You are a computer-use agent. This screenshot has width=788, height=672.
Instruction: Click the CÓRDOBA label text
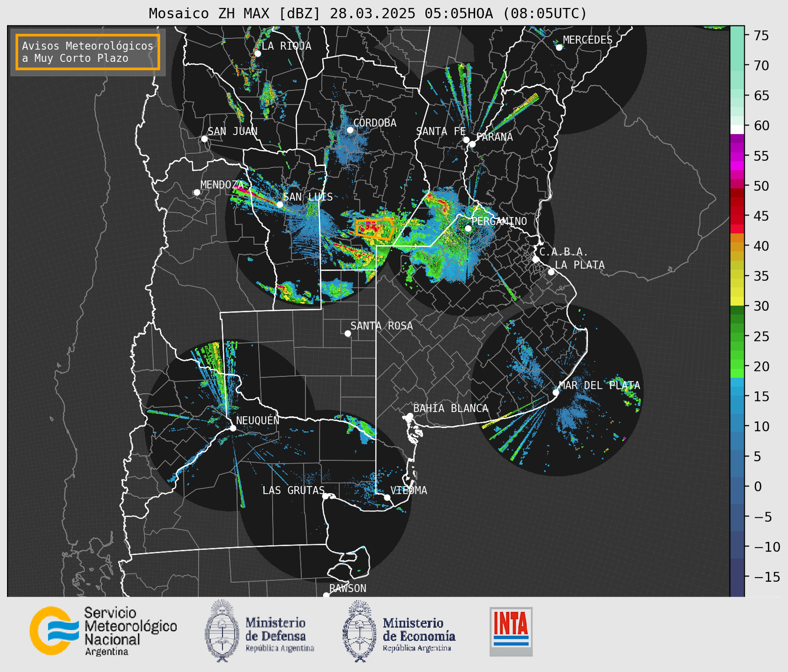(375, 122)
